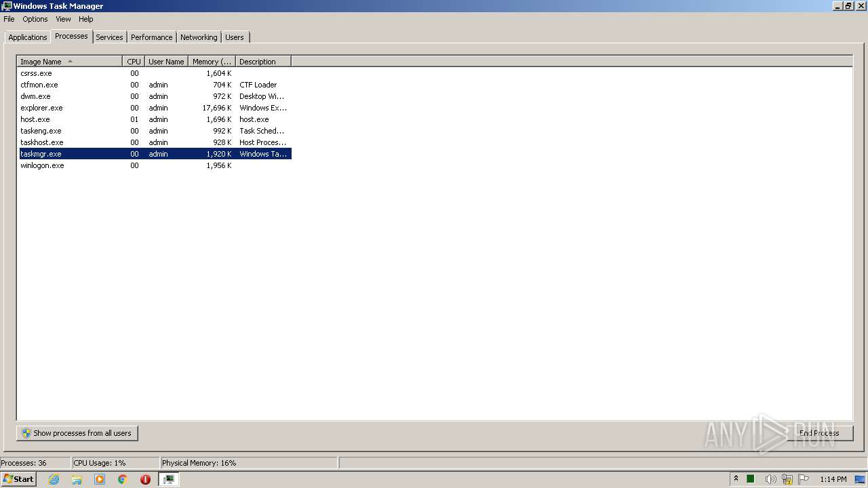Click the Processes: 36 status text

point(24,463)
